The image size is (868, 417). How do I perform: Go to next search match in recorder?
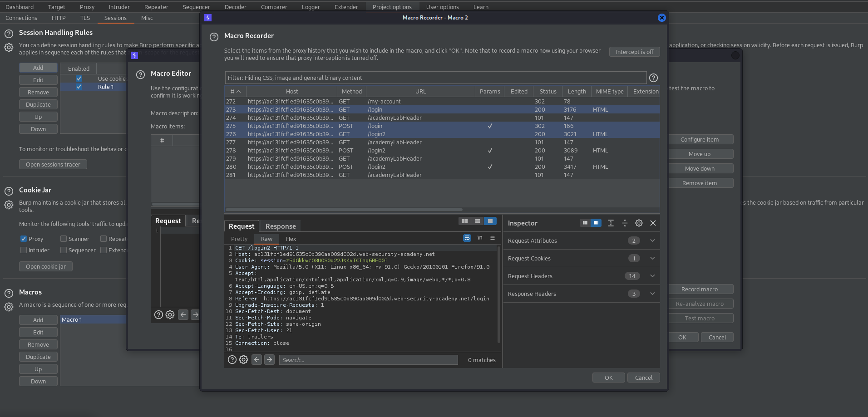(269, 359)
